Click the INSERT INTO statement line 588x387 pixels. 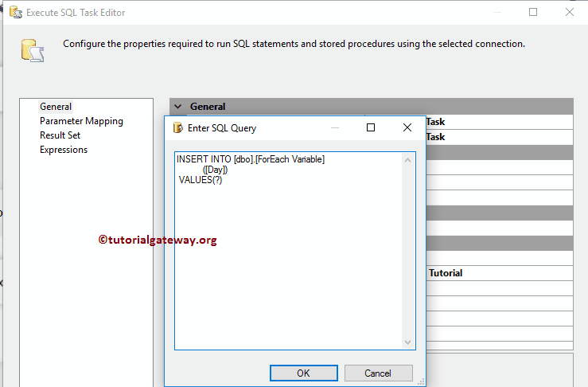[x=251, y=159]
